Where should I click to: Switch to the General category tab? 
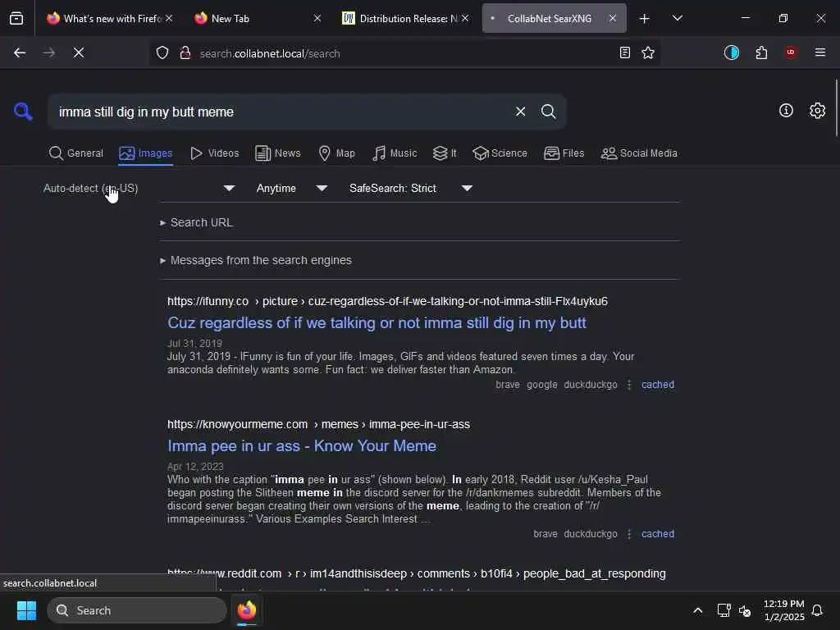pyautogui.click(x=75, y=153)
